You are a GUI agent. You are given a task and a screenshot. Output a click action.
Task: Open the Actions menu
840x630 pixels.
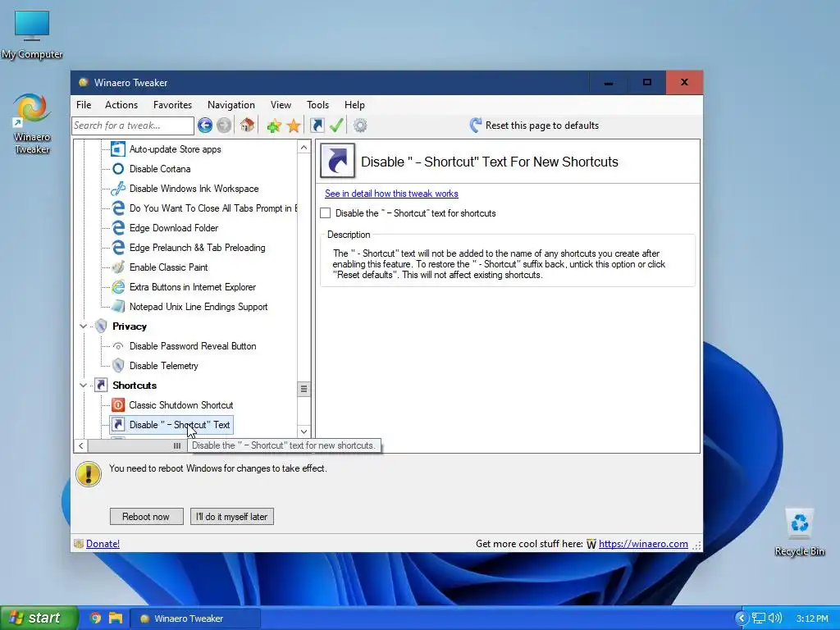[x=121, y=105]
